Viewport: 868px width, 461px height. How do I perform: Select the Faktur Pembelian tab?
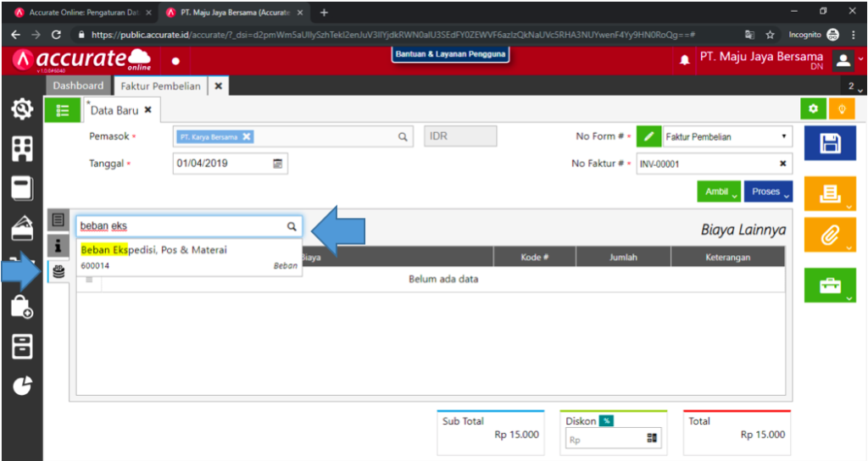[160, 86]
